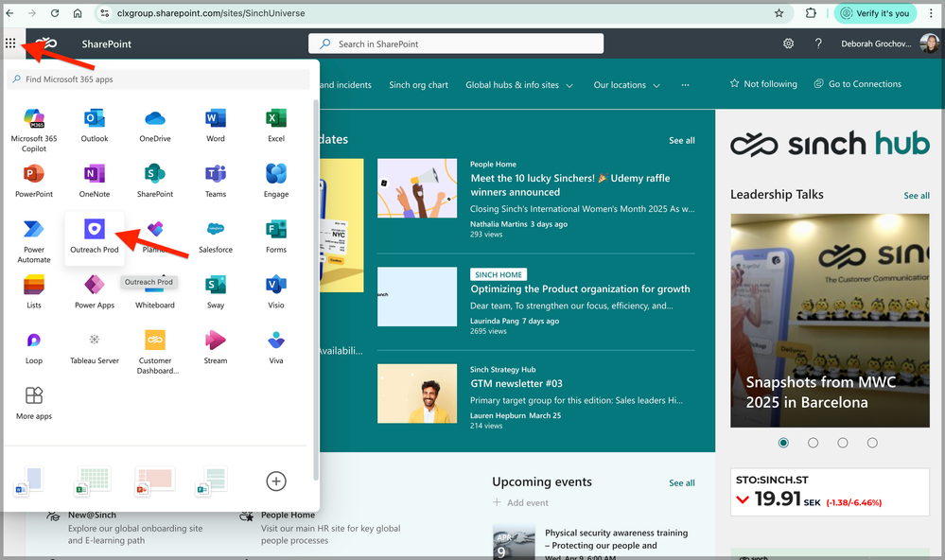945x560 pixels.
Task: Launch Microsoft Forms app
Action: (x=276, y=236)
